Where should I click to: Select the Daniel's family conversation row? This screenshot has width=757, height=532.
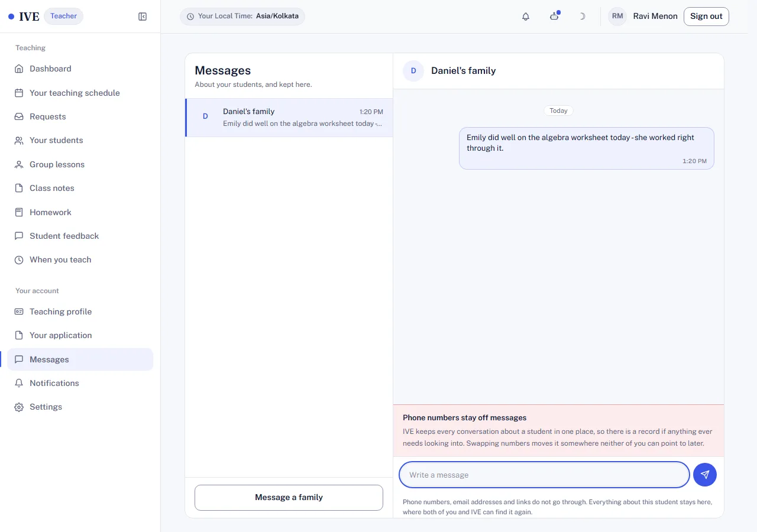pos(289,118)
